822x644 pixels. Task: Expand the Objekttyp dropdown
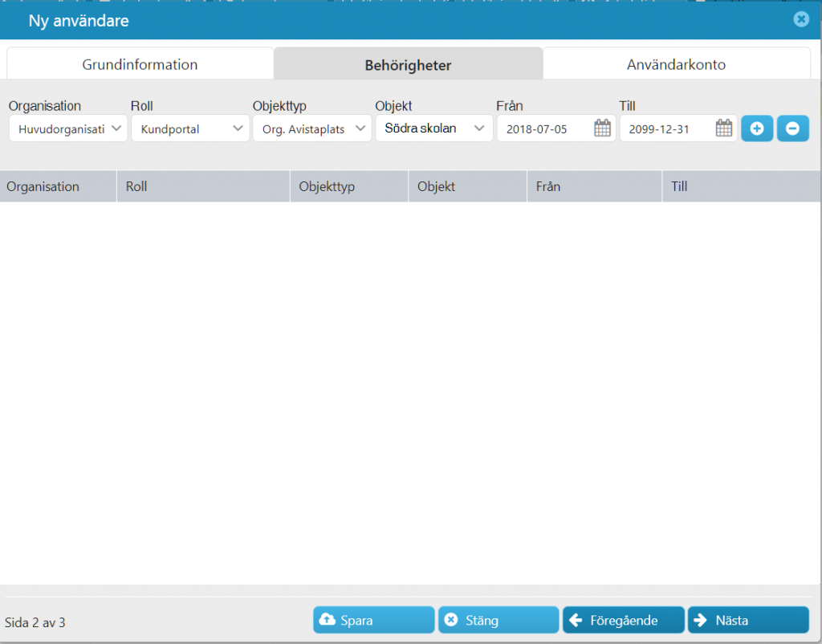pos(312,128)
